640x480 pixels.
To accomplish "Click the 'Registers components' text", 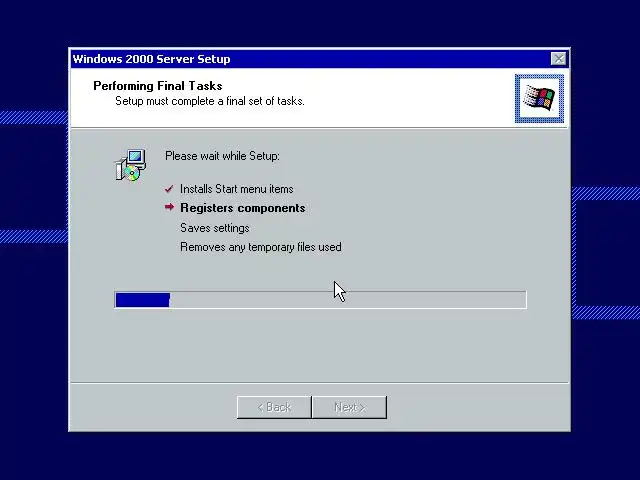I will (243, 208).
